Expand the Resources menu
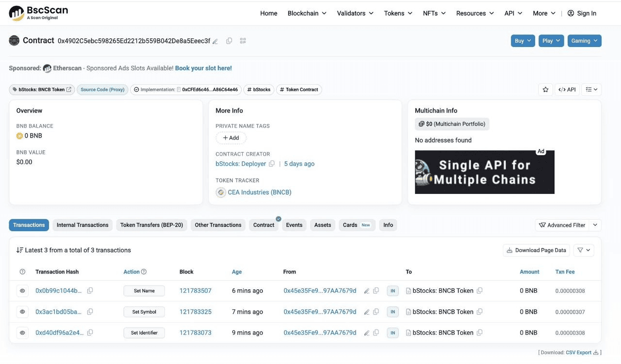The image size is (621, 364). click(x=475, y=13)
